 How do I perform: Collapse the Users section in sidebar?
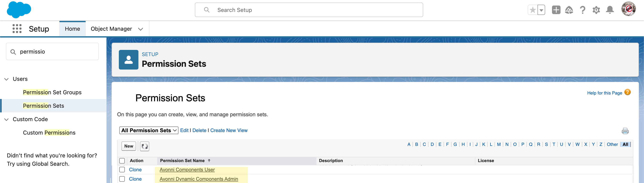tap(7, 79)
